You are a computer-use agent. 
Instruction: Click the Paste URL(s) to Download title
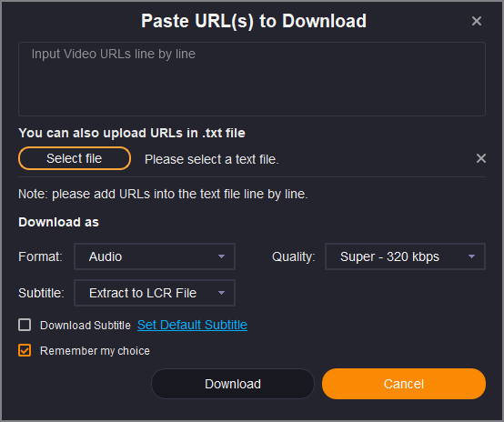point(254,21)
